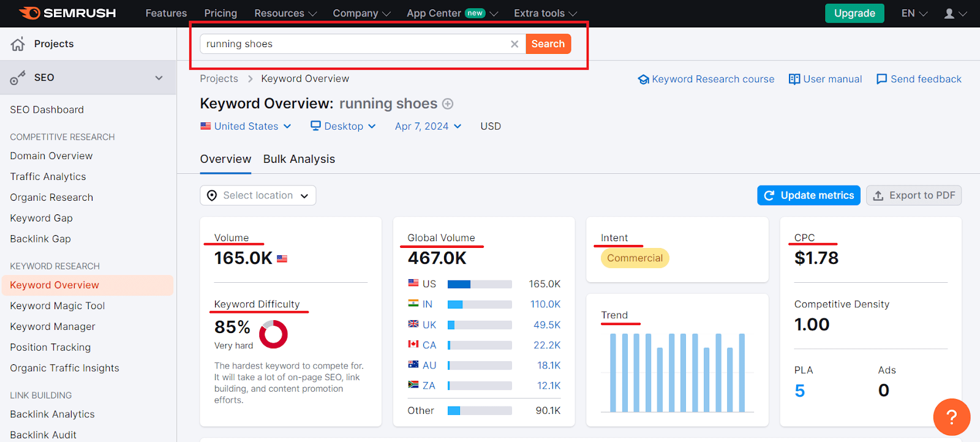Click the PLA value 5

[x=799, y=391]
